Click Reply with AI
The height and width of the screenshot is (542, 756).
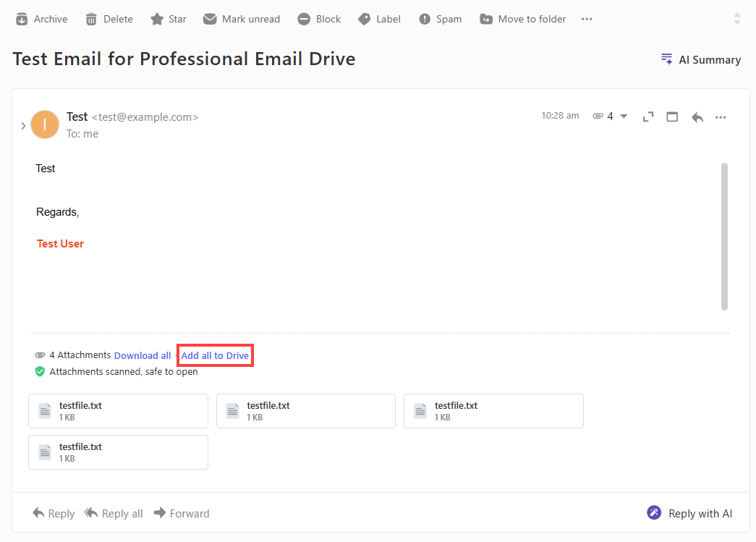pyautogui.click(x=689, y=514)
